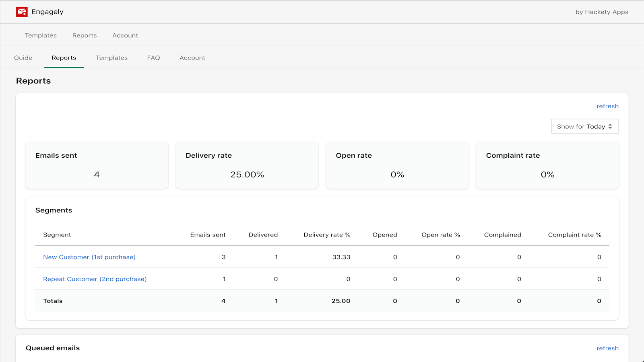This screenshot has height=362, width=644.
Task: Open the Templates tab in lower navigation
Action: pyautogui.click(x=111, y=58)
